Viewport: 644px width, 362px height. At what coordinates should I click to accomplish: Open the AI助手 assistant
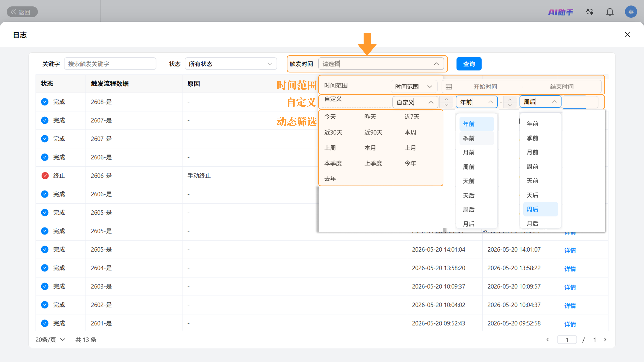560,12
